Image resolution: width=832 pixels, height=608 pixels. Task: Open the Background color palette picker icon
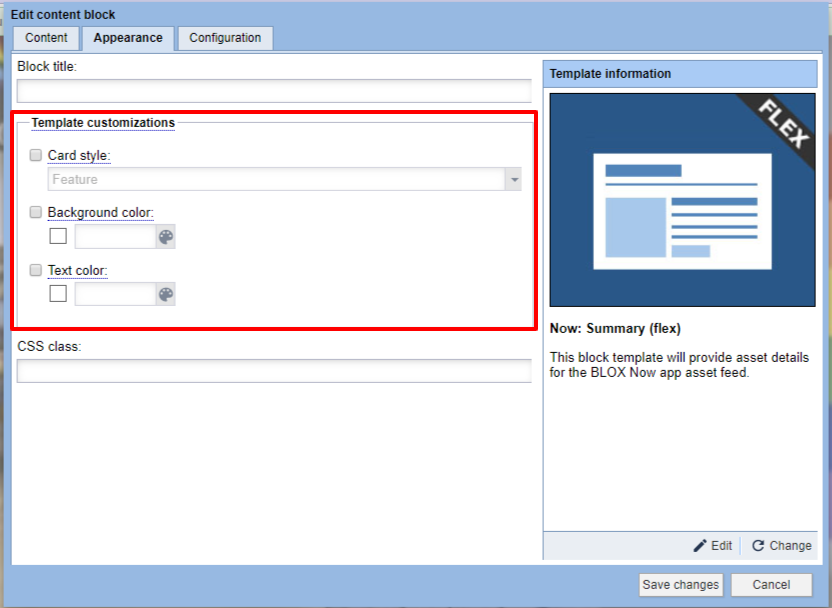[166, 237]
